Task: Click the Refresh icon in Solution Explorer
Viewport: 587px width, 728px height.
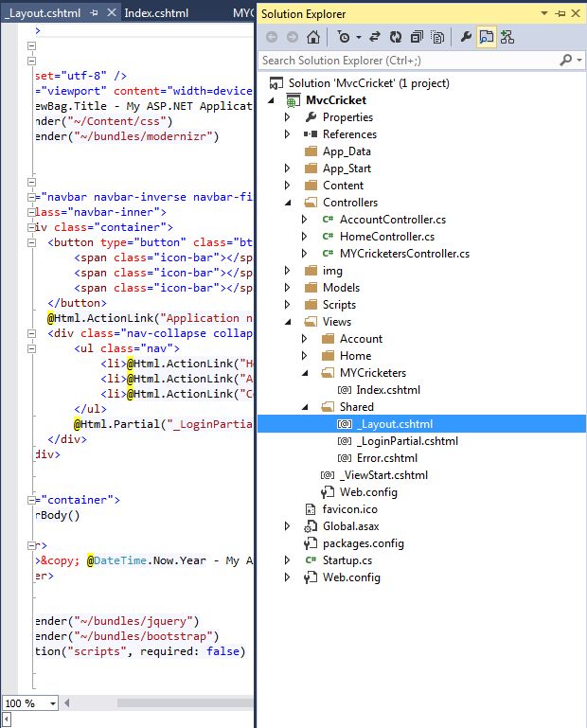Action: (x=396, y=37)
